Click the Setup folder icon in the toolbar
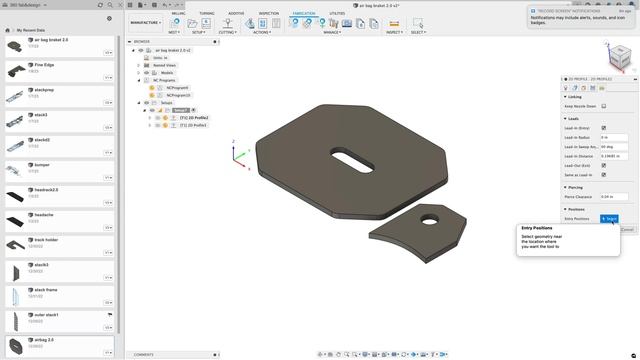Screen dimensions: 640x360 pyautogui.click(x=192, y=23)
